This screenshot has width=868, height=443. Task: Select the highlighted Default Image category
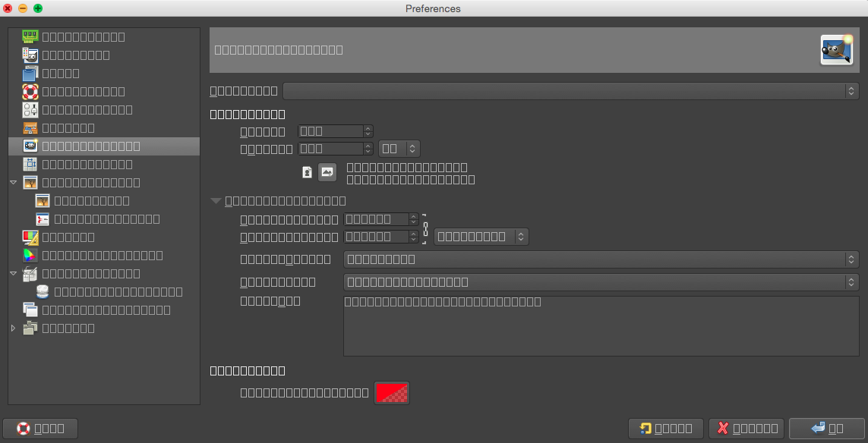point(104,146)
